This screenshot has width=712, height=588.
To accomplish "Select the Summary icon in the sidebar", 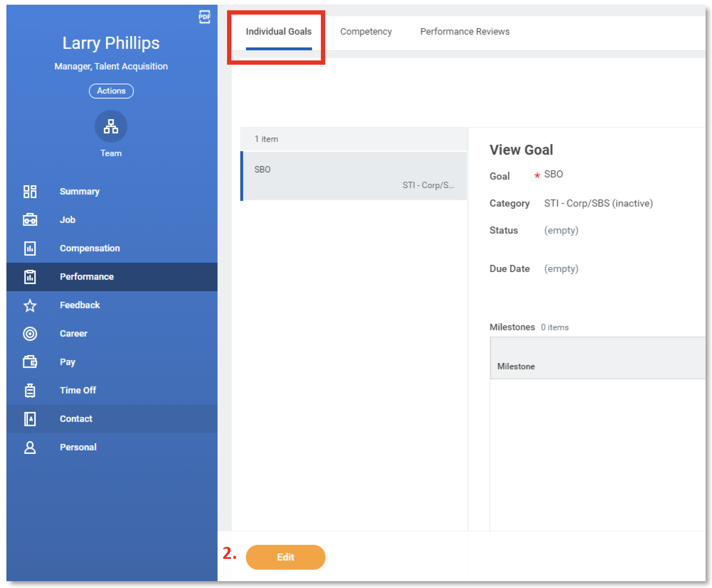I will click(30, 192).
